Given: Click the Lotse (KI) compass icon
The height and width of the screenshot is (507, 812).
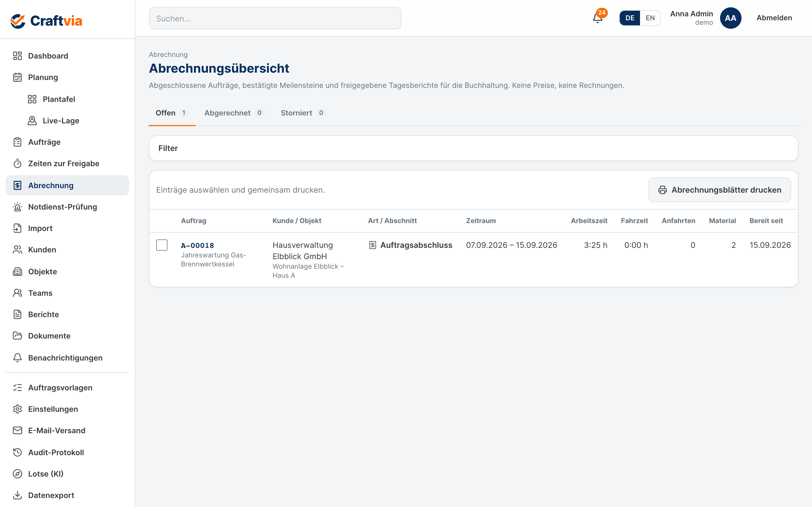Looking at the screenshot, I should 17,474.
